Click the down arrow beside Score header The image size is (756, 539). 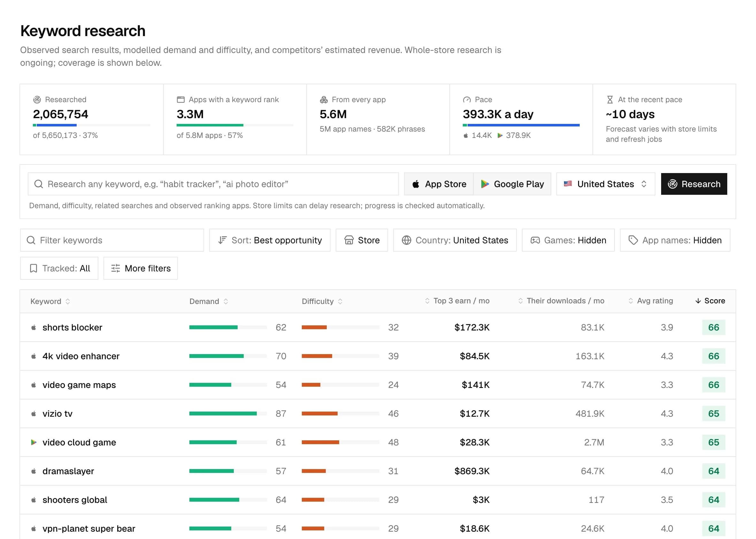coord(698,301)
